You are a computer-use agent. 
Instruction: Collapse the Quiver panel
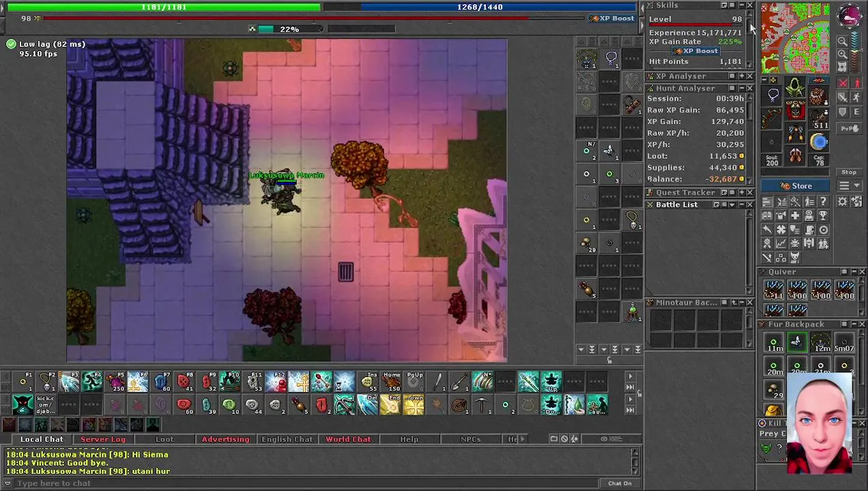tap(854, 271)
